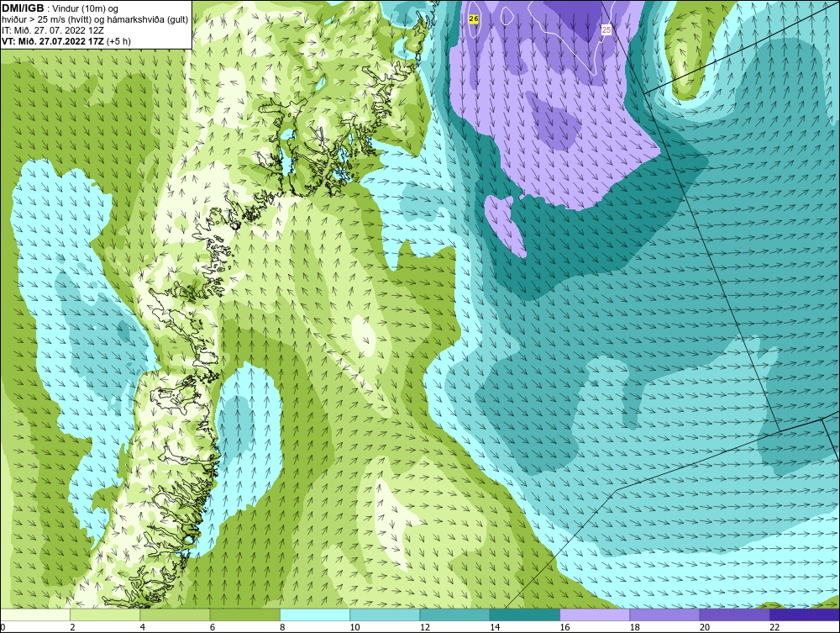Select the 16–18 m/s light purple swatch
This screenshot has height=633, width=840.
(595, 615)
